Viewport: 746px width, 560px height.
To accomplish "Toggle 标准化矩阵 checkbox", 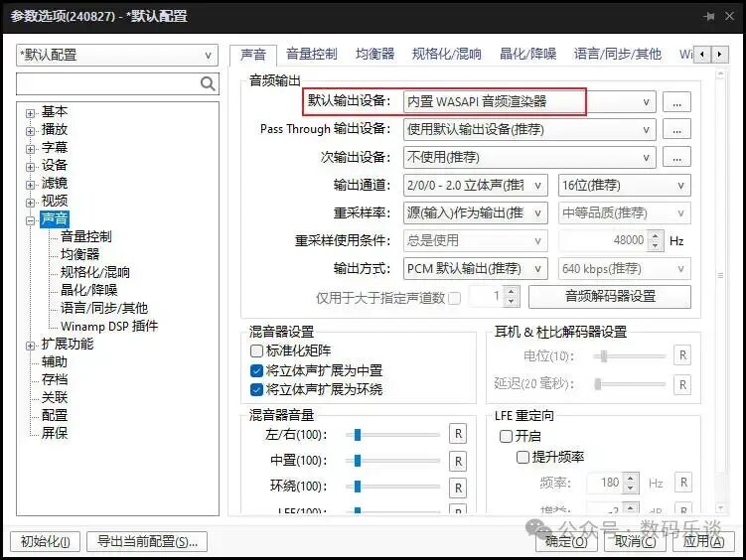I will pos(256,350).
